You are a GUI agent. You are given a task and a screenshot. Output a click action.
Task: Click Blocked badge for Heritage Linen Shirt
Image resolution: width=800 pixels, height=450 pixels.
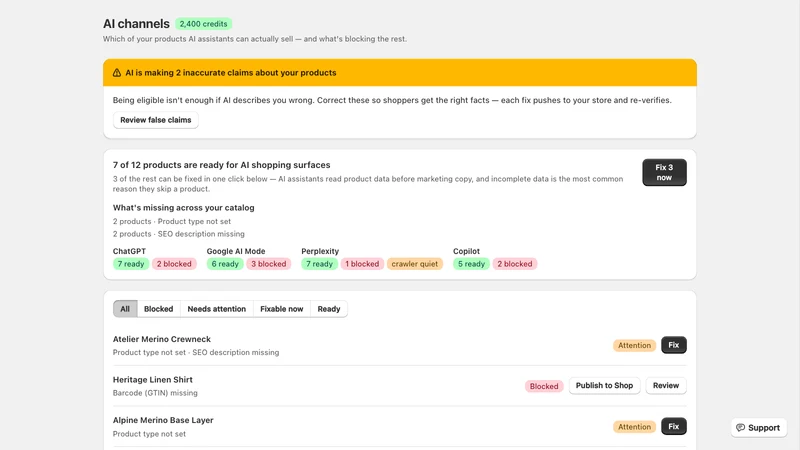coord(544,386)
